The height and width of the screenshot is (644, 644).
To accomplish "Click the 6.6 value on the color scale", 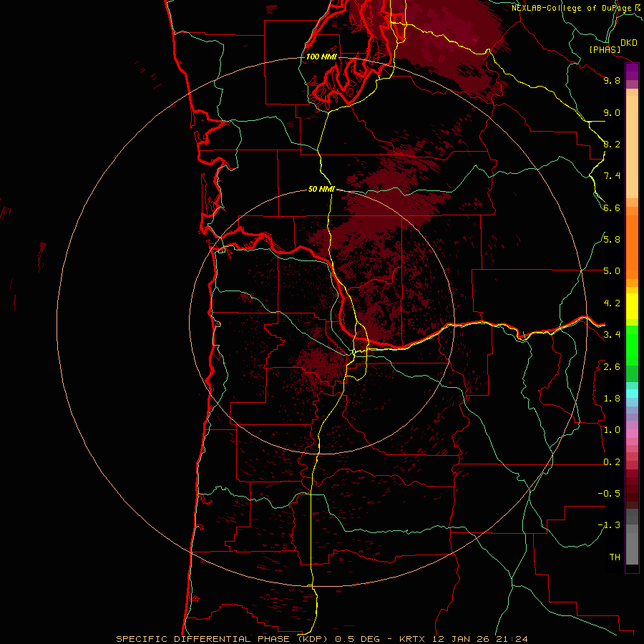I will 612,208.
